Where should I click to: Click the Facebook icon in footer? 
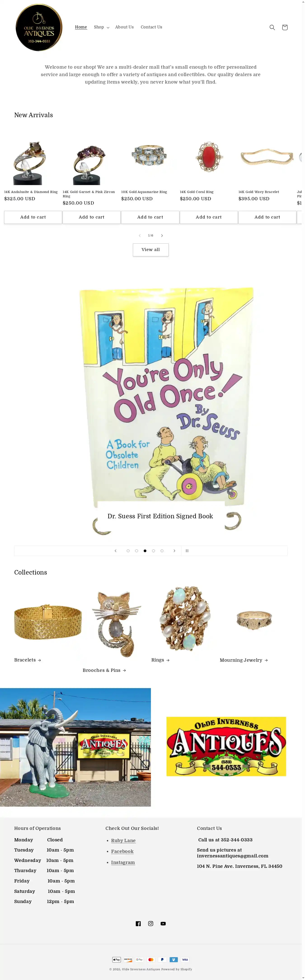[x=138, y=923]
